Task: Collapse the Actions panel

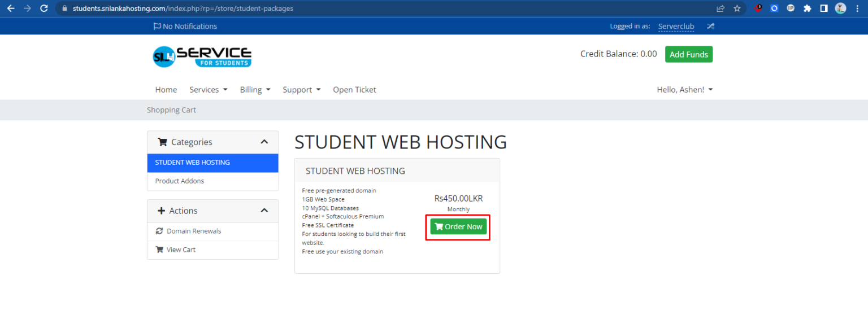Action: (x=264, y=211)
